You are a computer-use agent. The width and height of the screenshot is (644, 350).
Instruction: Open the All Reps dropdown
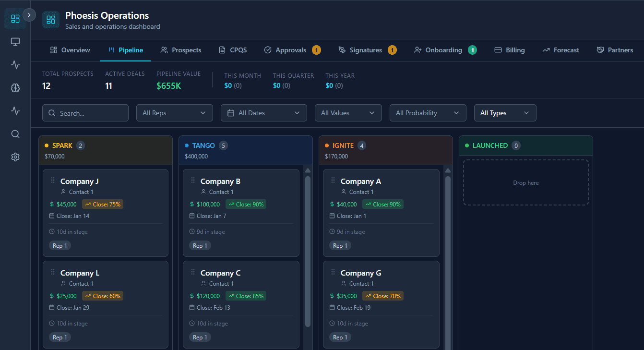point(175,113)
